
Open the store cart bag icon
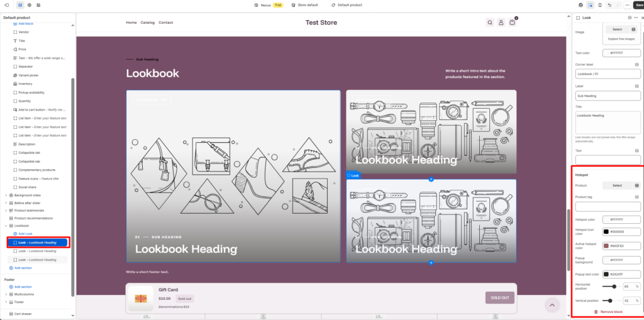tap(512, 23)
